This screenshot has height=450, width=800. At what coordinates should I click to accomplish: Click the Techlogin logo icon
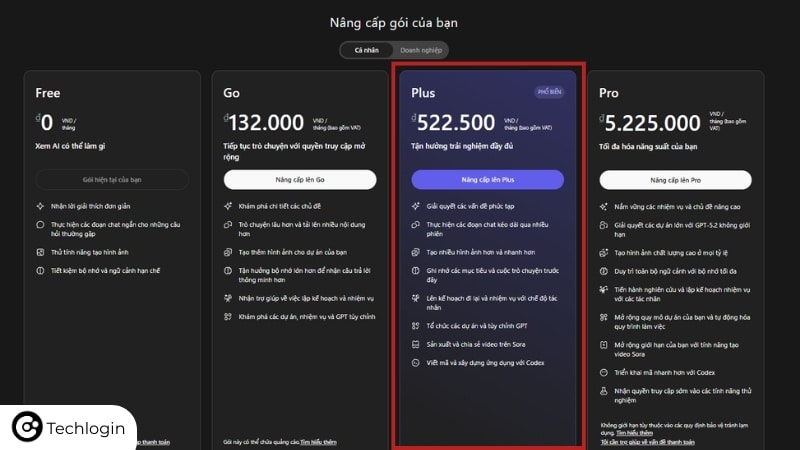[x=27, y=428]
